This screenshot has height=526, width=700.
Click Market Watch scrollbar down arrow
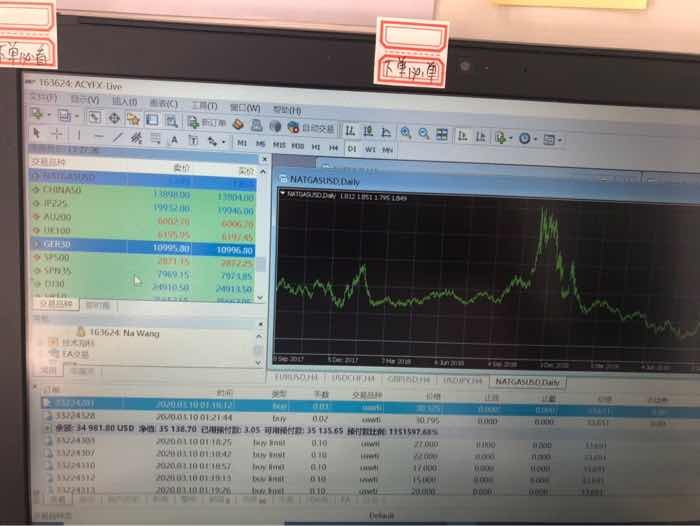pyautogui.click(x=261, y=298)
